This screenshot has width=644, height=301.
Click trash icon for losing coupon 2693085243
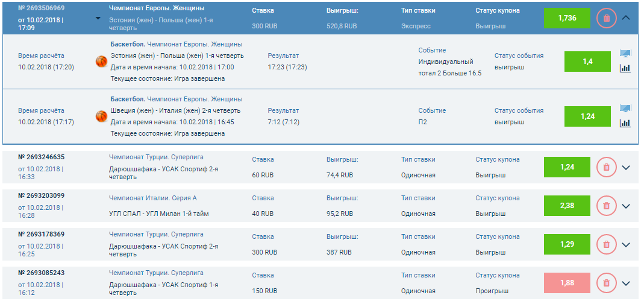[606, 283]
